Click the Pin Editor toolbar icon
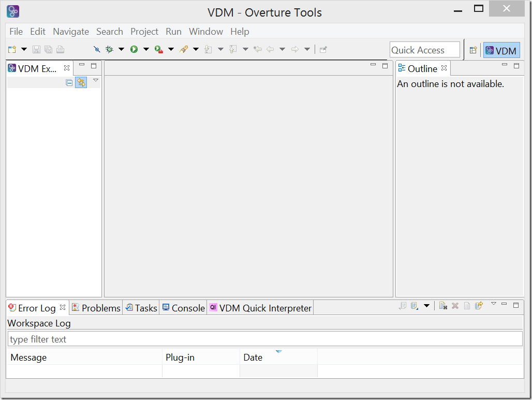Image resolution: width=532 pixels, height=400 pixels. (323, 50)
